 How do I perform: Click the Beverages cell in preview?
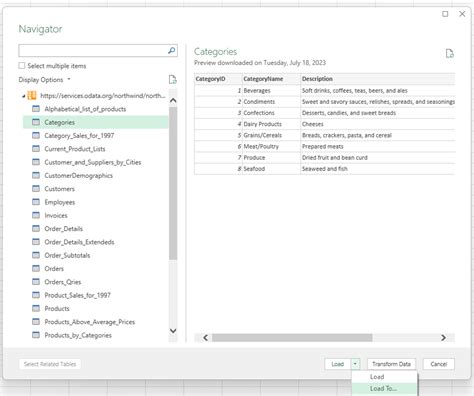(271, 90)
